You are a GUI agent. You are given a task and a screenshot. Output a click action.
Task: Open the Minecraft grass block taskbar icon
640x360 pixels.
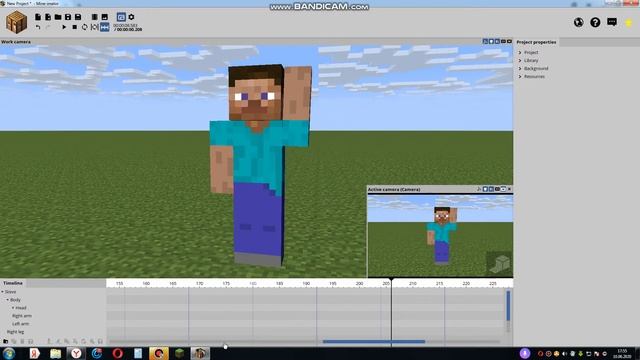coord(180,353)
